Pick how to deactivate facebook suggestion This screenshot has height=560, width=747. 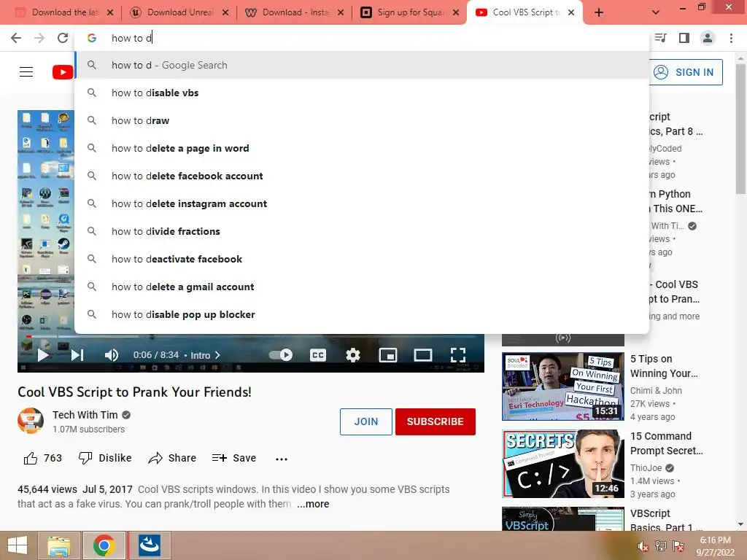click(362, 259)
